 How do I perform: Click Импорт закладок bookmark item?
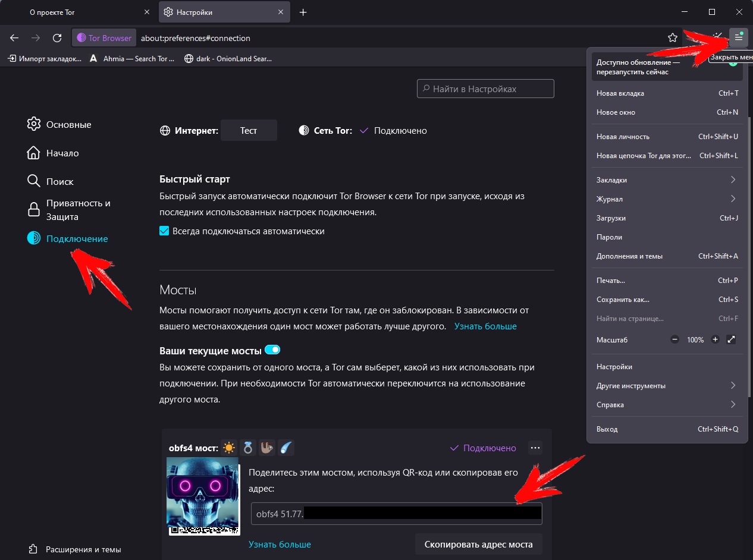coord(44,59)
